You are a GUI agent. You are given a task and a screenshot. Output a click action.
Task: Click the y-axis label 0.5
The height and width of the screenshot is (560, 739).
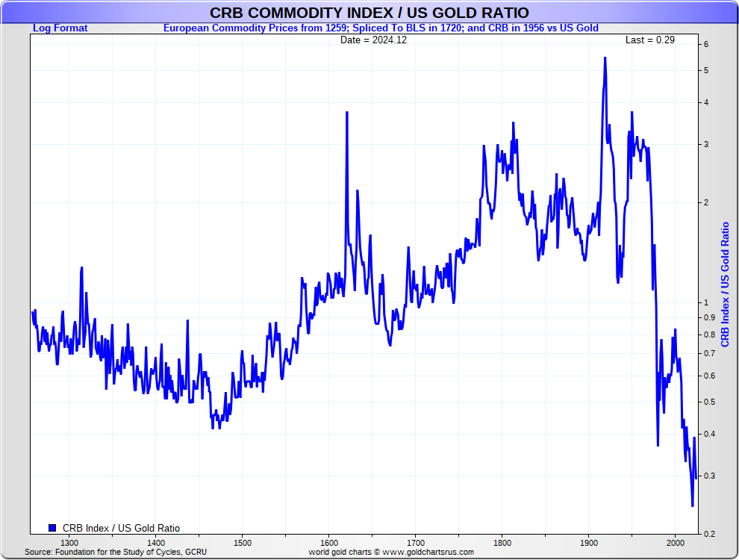[709, 402]
